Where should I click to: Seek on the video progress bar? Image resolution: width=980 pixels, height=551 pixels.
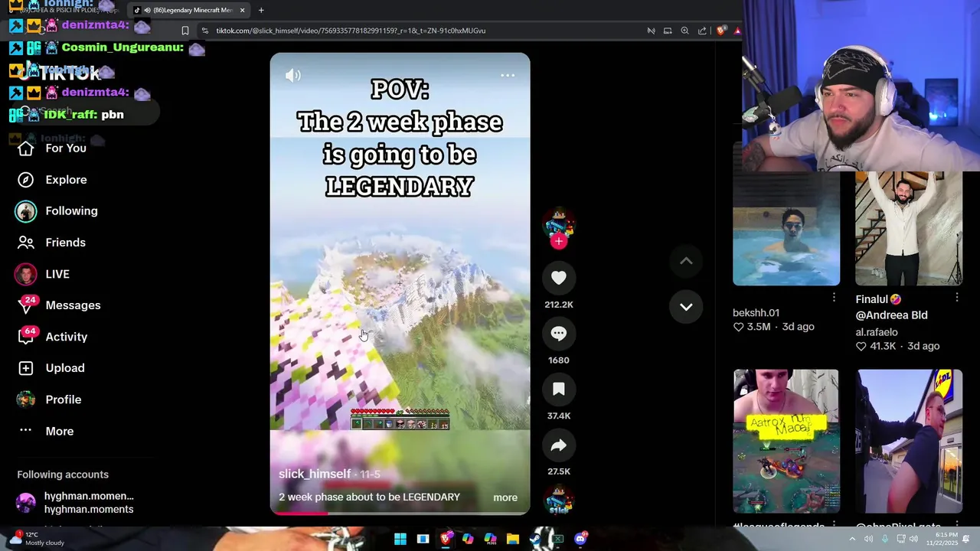pyautogui.click(x=400, y=513)
